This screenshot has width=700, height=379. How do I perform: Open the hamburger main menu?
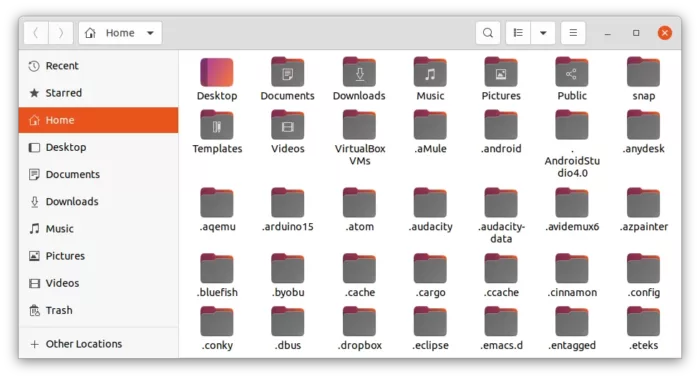point(573,33)
